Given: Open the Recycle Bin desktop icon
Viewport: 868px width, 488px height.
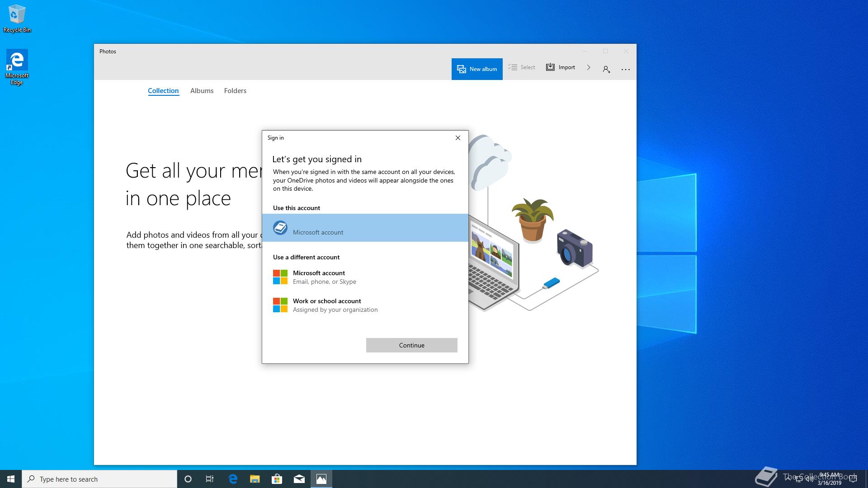Looking at the screenshot, I should pos(17,19).
